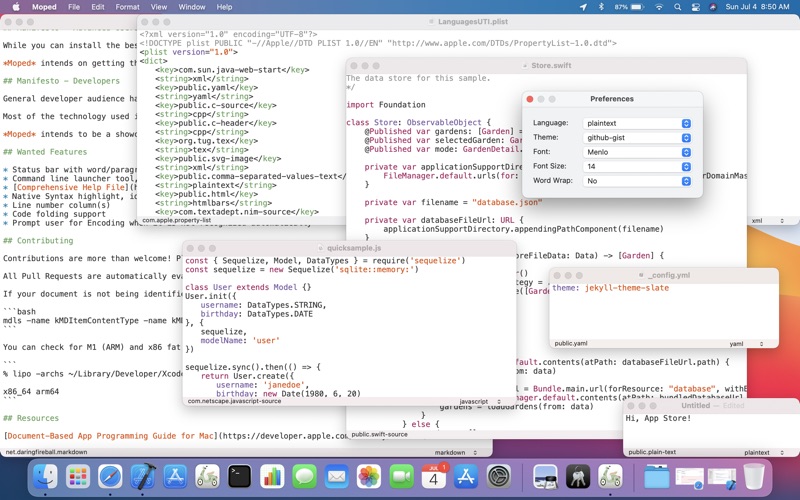
Task: Click the public.plain-text status label
Action: tap(652, 452)
